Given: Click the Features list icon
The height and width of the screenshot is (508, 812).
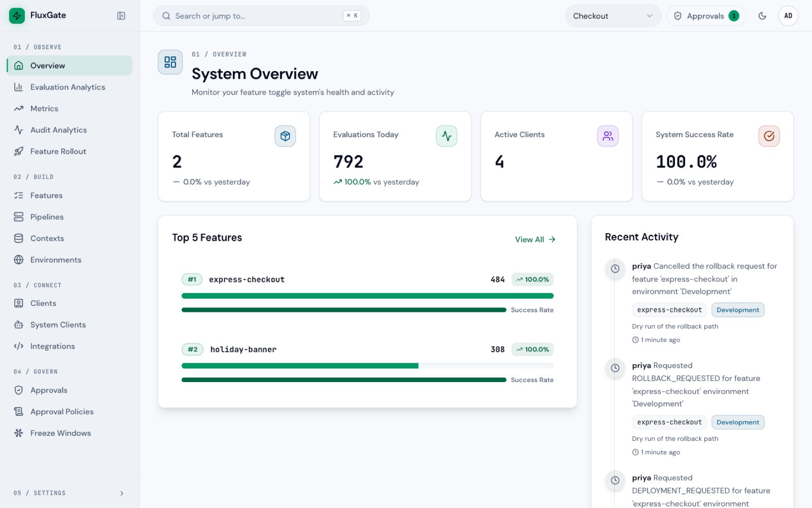Looking at the screenshot, I should click(x=19, y=195).
